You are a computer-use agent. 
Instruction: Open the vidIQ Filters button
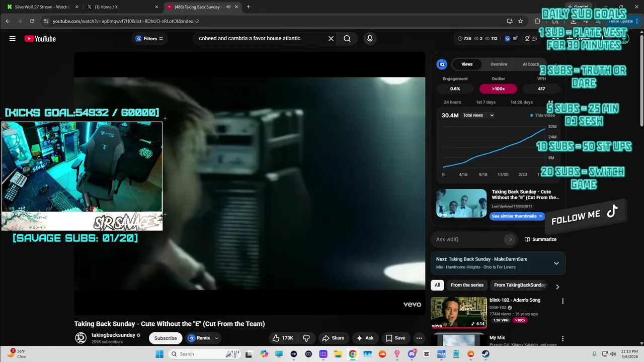(x=149, y=39)
